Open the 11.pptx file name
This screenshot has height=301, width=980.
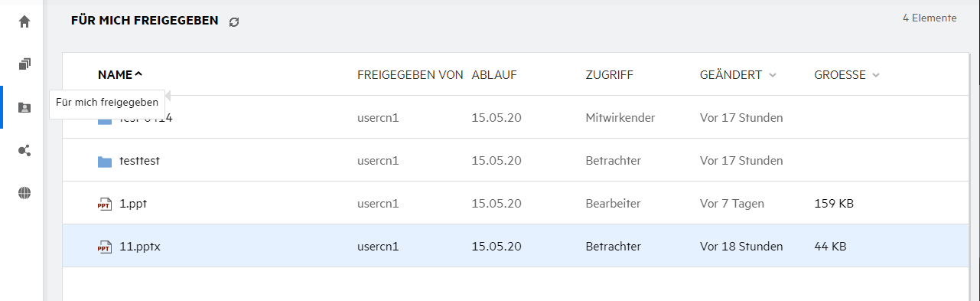click(139, 247)
